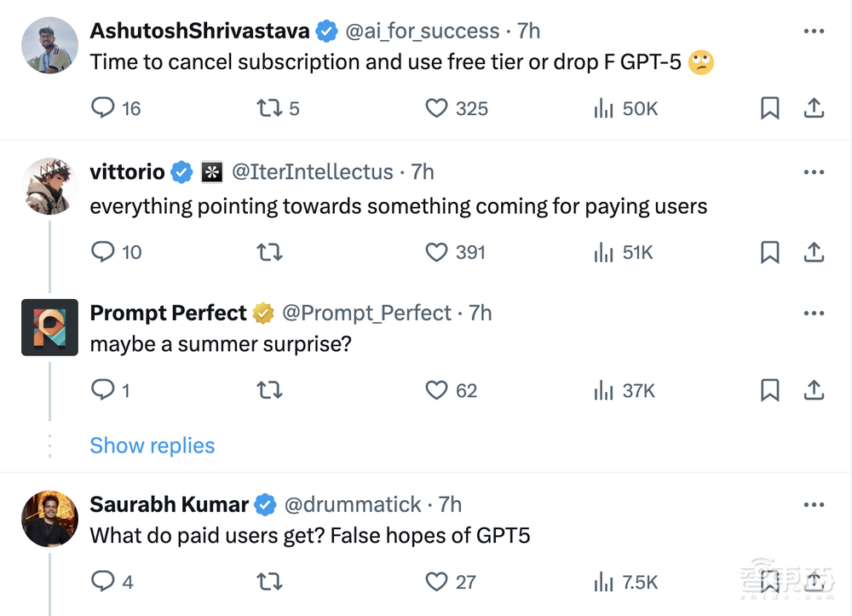Retweet vittorio's tweet
Viewport: 852px width, 616px height.
[x=269, y=252]
